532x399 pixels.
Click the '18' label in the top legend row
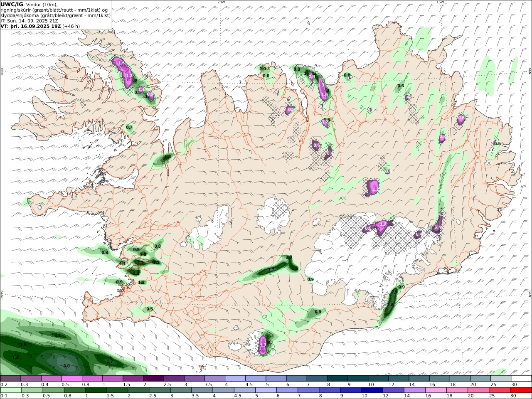(x=453, y=384)
